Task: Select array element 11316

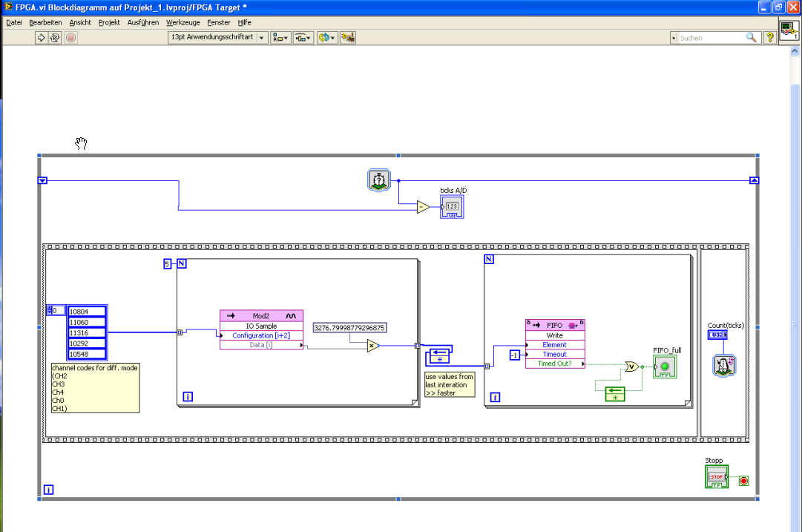Action: pyautogui.click(x=87, y=333)
